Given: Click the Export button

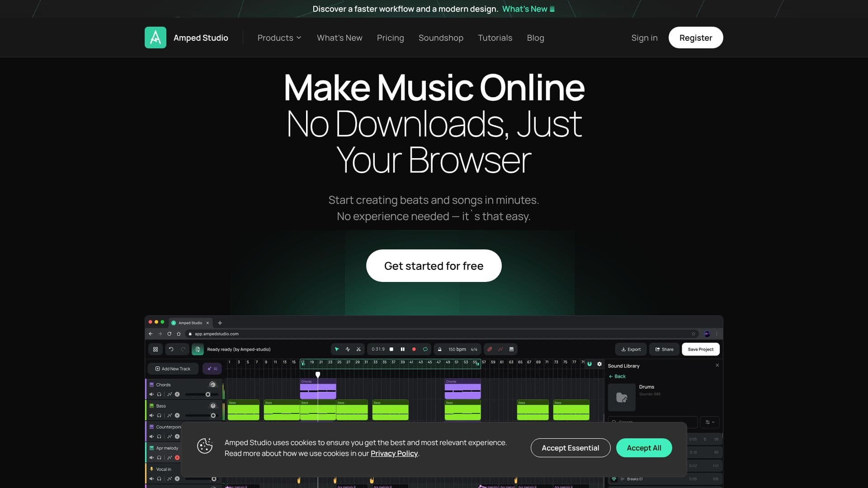Looking at the screenshot, I should [x=631, y=349].
